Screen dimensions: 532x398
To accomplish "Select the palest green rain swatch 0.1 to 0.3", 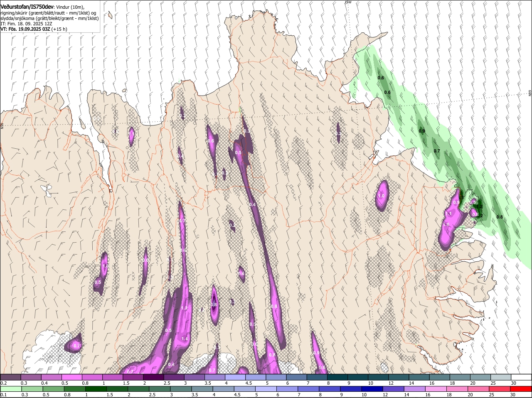I will point(11,389).
